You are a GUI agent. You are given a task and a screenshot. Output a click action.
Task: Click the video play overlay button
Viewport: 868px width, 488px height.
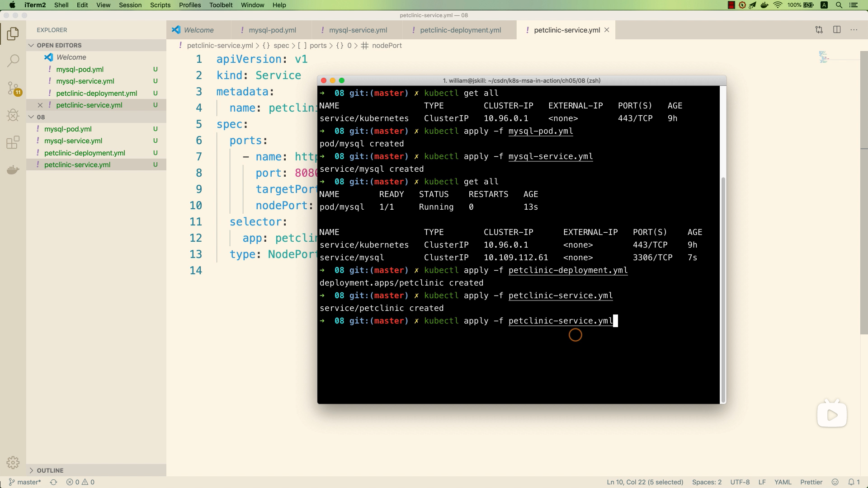tap(832, 414)
